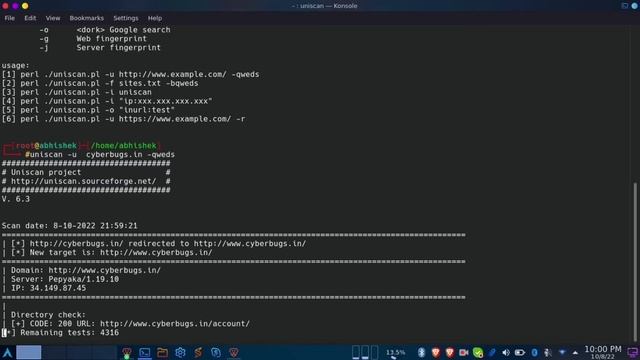Open the Help menu
Image resolution: width=640 pixels, height=360 pixels.
point(155,18)
